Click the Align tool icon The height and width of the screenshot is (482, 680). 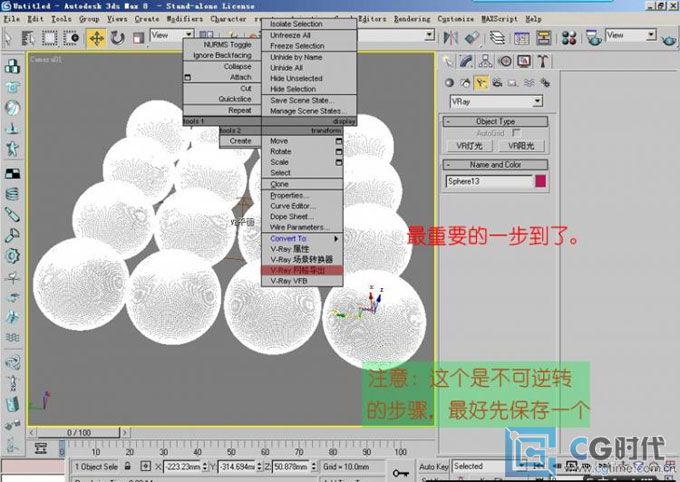coord(472,38)
